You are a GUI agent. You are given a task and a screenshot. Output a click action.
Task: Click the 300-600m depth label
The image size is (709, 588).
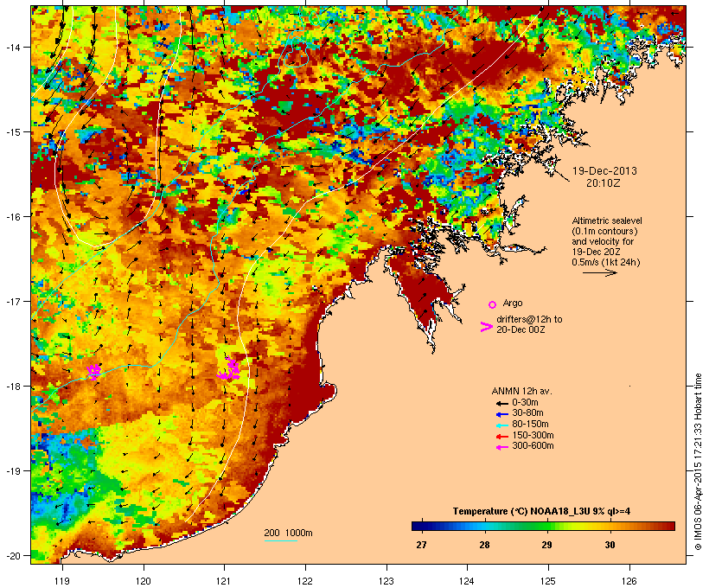[x=533, y=446]
